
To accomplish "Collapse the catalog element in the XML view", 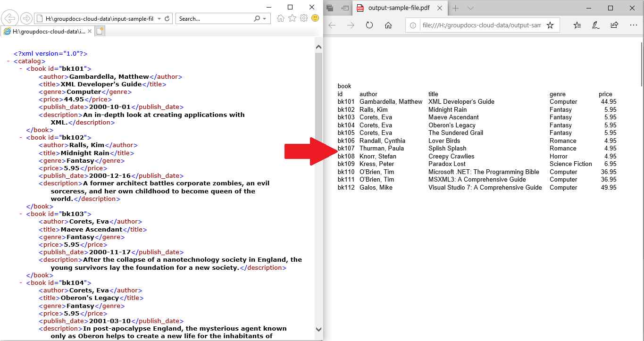I will pyautogui.click(x=8, y=61).
